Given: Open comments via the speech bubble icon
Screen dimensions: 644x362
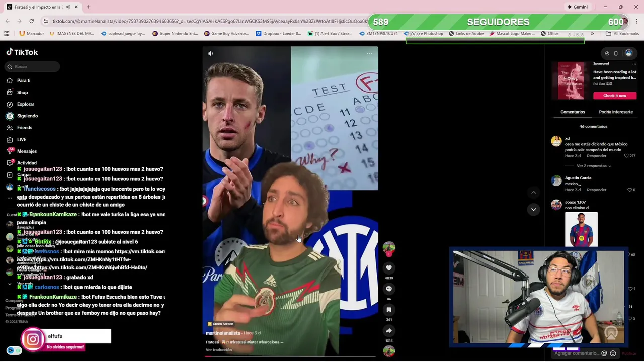Looking at the screenshot, I should click(x=389, y=289).
